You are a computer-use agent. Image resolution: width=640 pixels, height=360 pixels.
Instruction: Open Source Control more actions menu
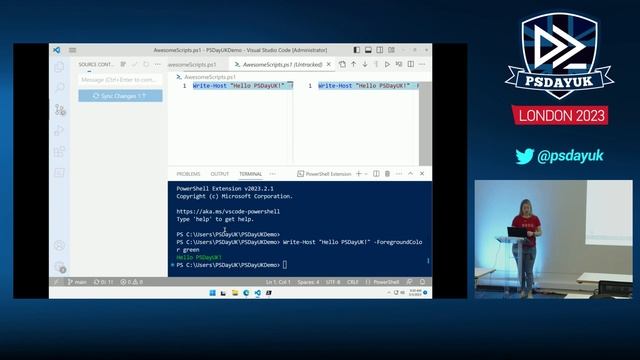[x=158, y=64]
